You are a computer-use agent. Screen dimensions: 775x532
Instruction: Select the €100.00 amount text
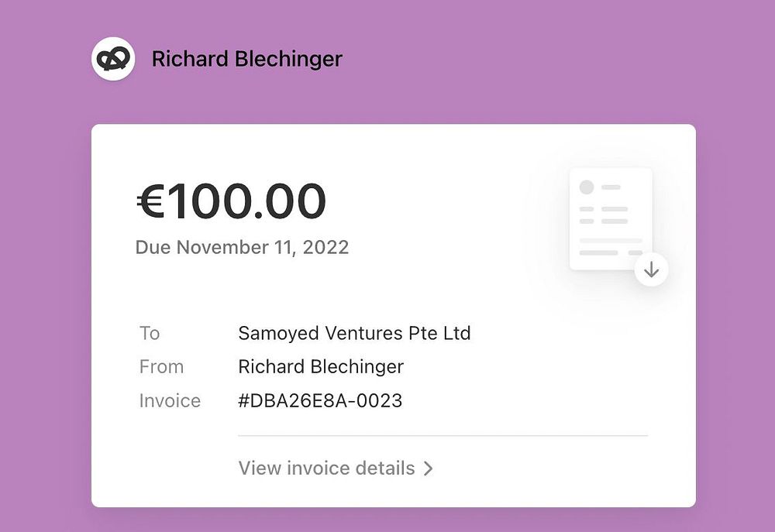[x=231, y=201]
